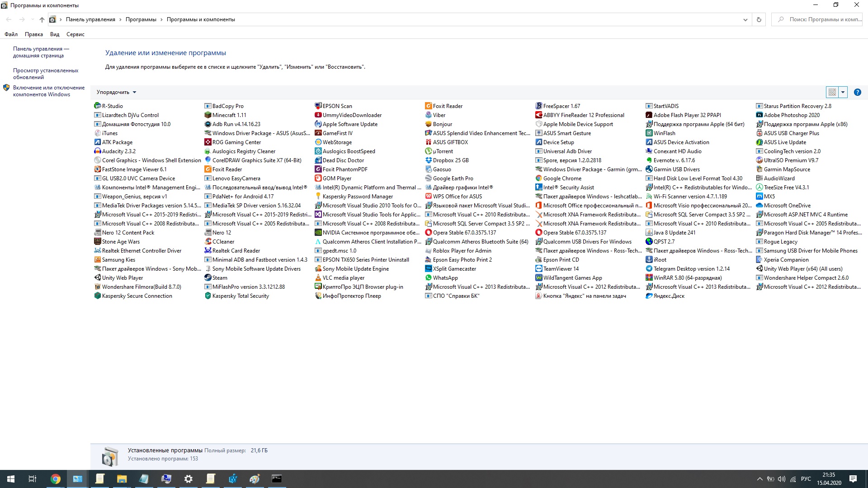868x488 pixels.
Task: Open the Файл menu
Action: (11, 34)
